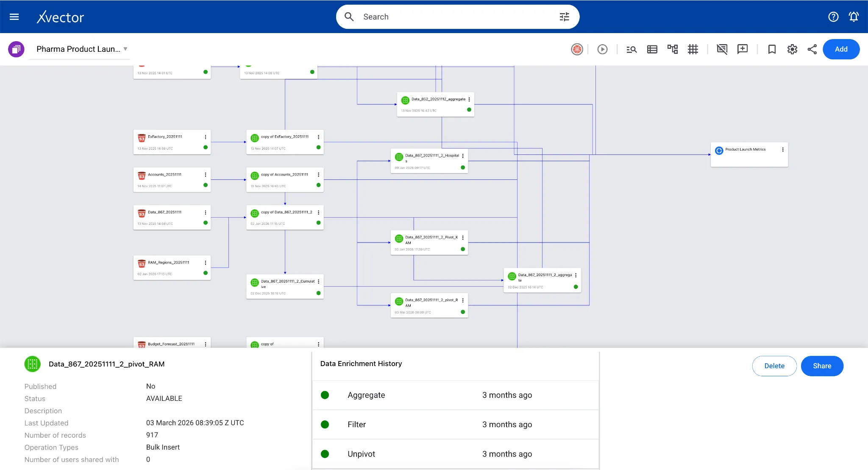868x470 pixels.
Task: Switch to table list view icon
Action: coord(652,49)
